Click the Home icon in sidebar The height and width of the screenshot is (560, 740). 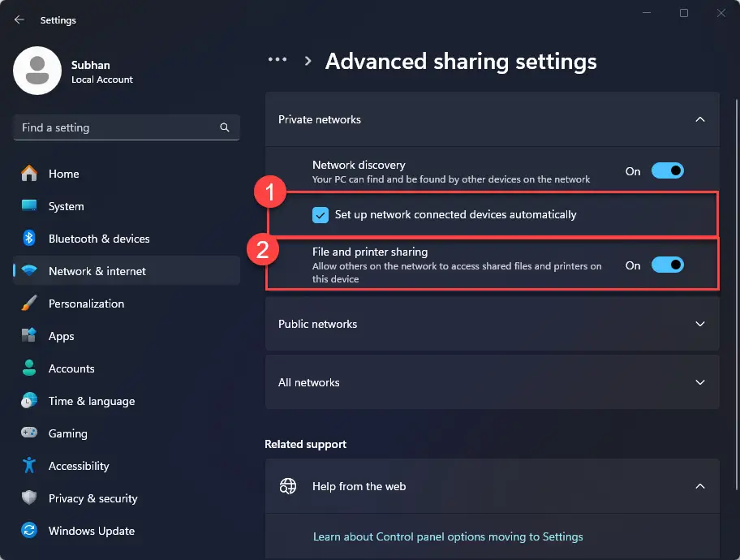point(29,174)
